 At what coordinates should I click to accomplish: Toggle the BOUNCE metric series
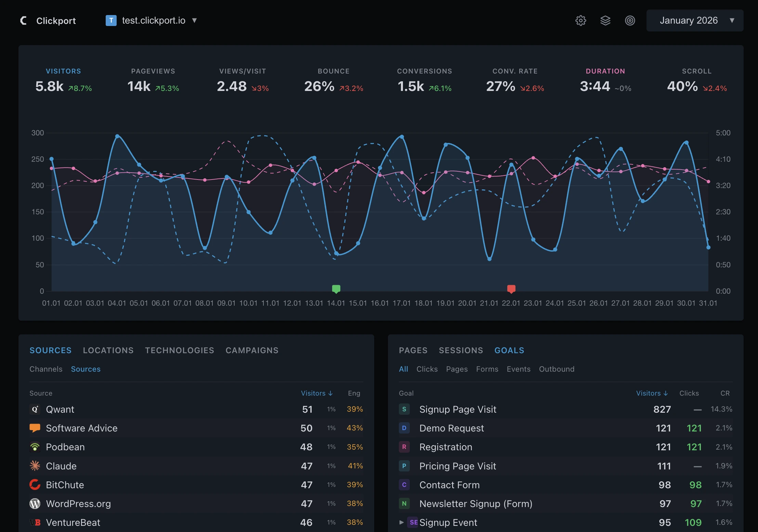334,79
